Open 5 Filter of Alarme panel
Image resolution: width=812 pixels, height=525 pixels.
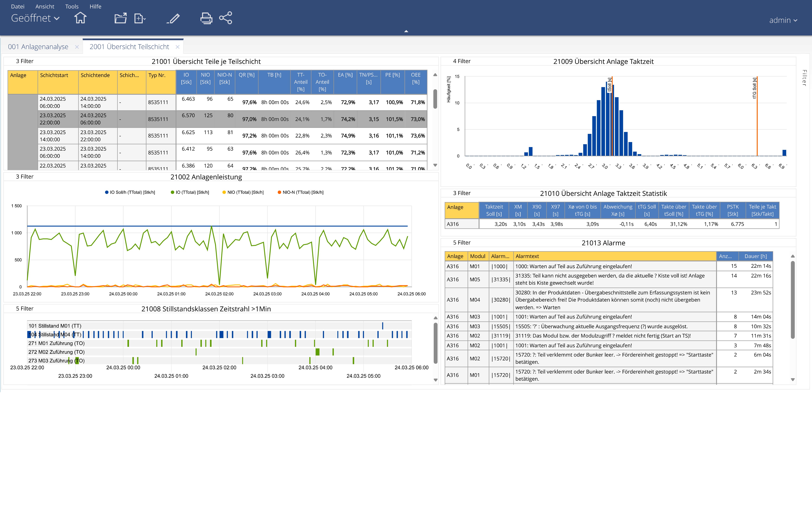click(462, 242)
